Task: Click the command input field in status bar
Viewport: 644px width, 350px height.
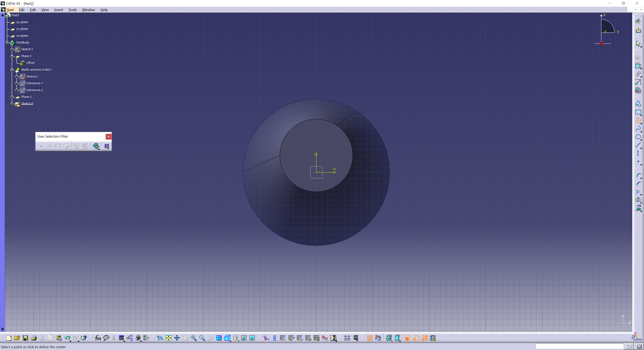Action: [x=579, y=346]
